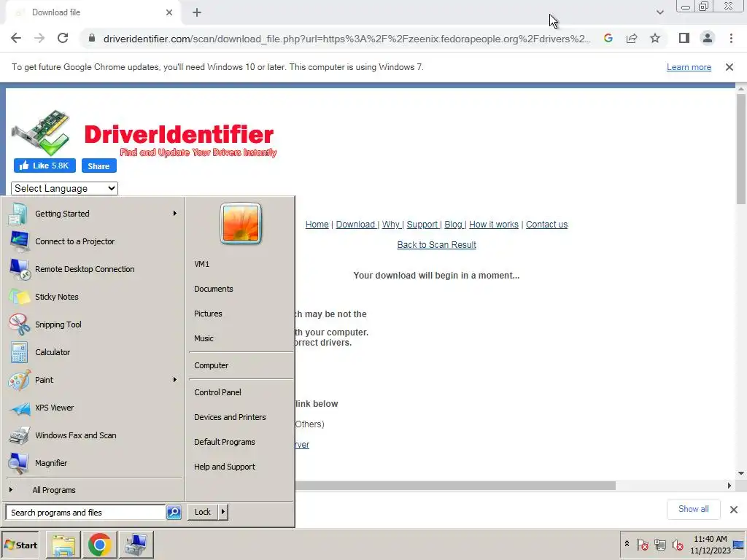The width and height of the screenshot is (747, 560).
Task: Open Computer from Start menu
Action: tap(211, 366)
